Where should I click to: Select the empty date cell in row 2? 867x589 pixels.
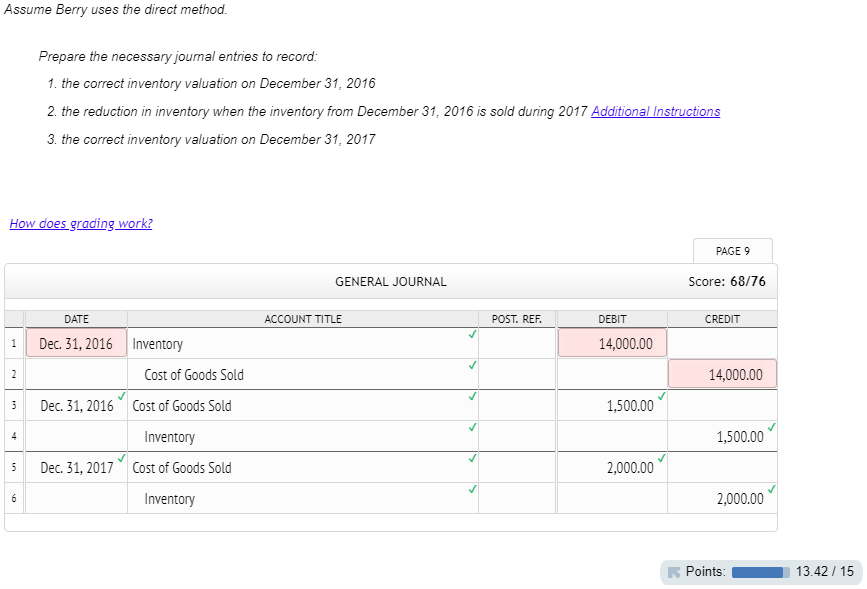(x=76, y=374)
